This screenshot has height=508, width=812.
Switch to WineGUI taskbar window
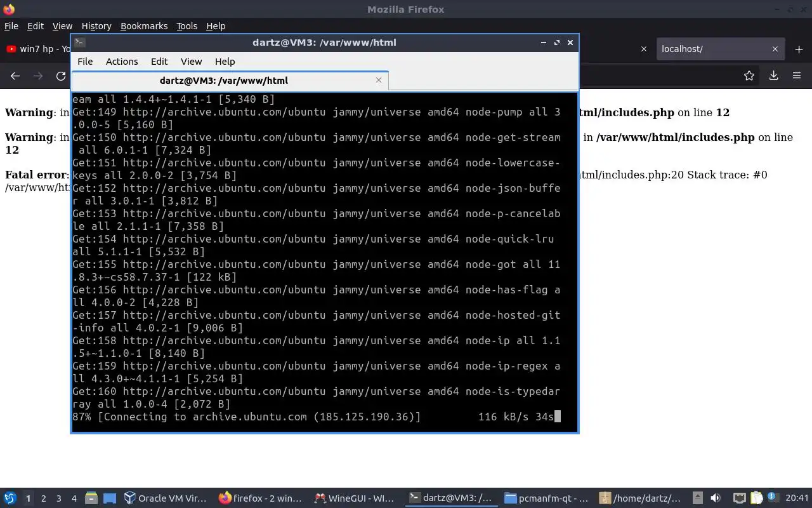(356, 498)
